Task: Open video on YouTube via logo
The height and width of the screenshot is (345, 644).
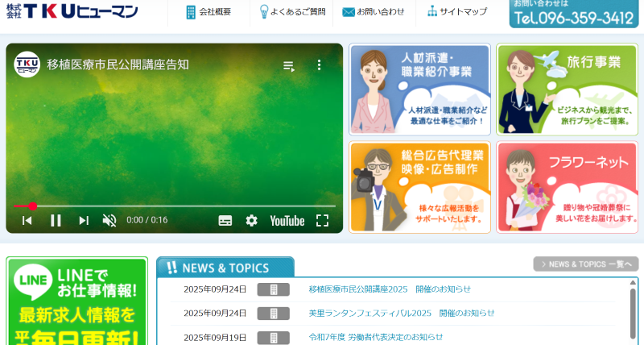Action: [287, 221]
